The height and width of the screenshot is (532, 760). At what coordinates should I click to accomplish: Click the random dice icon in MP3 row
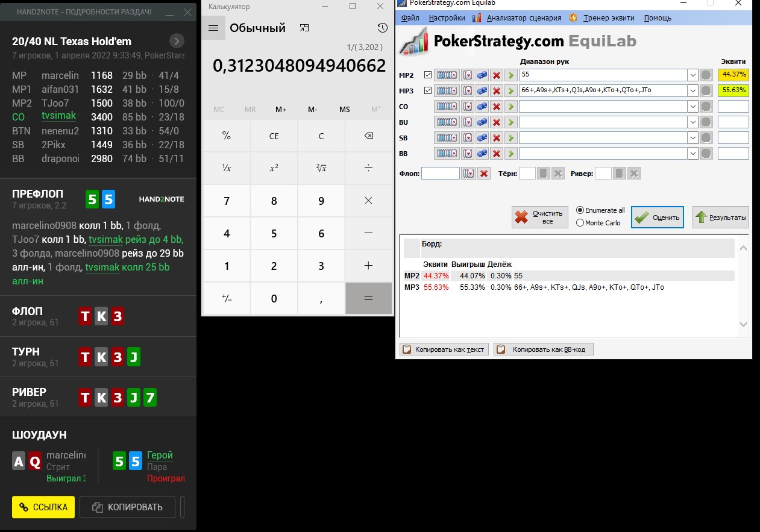482,90
